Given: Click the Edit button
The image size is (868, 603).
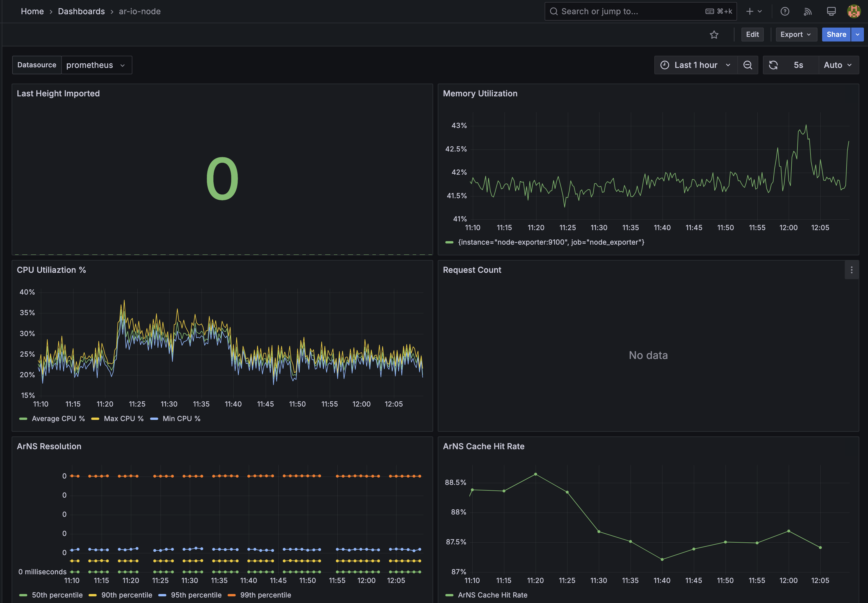Looking at the screenshot, I should tap(752, 34).
